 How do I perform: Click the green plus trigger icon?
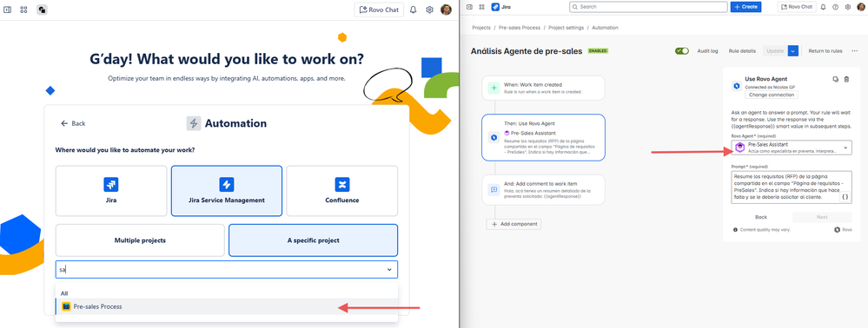(x=494, y=88)
